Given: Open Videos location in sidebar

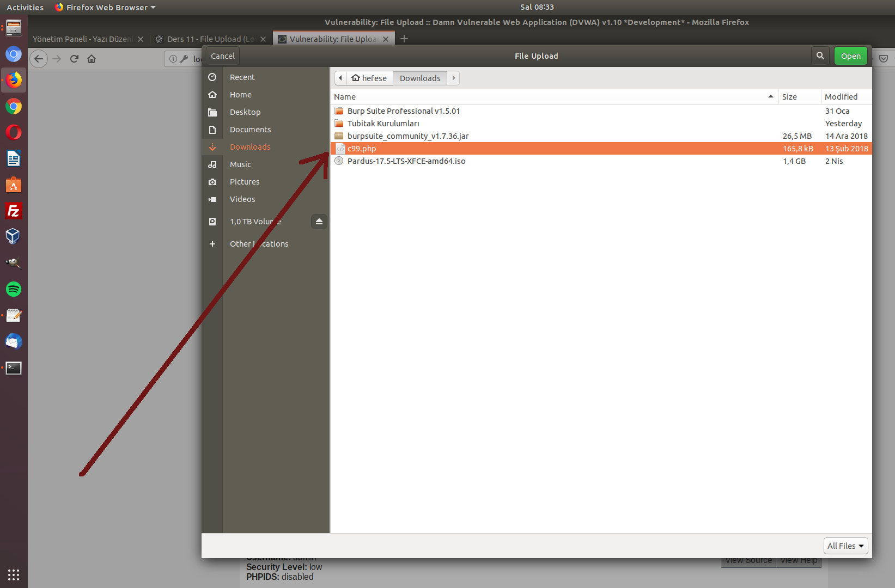Looking at the screenshot, I should coord(242,199).
